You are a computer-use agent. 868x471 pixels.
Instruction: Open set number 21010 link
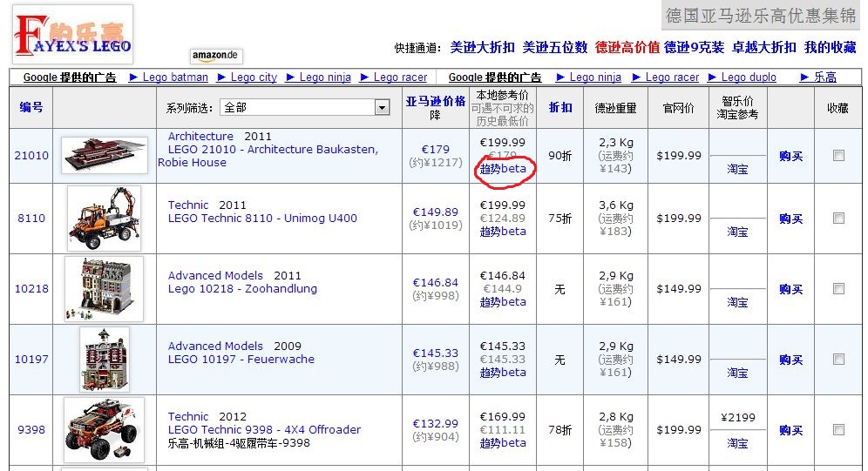coord(31,155)
